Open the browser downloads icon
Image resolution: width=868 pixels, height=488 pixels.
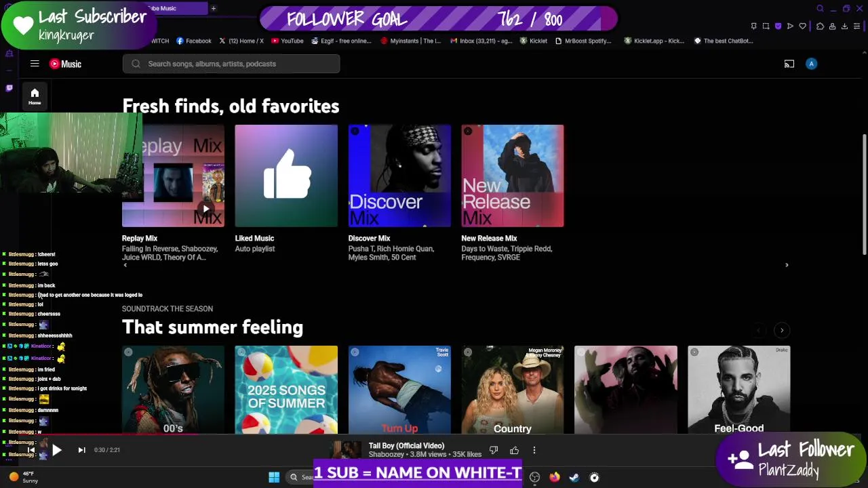pyautogui.click(x=844, y=26)
